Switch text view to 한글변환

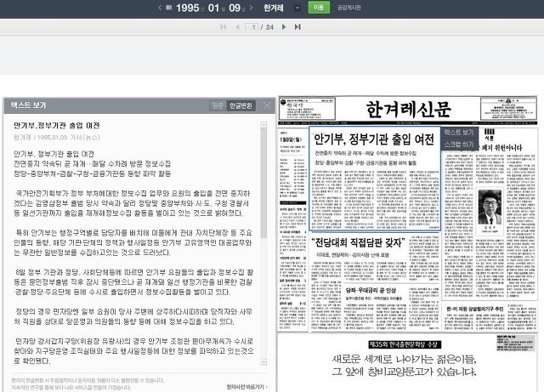tap(241, 105)
